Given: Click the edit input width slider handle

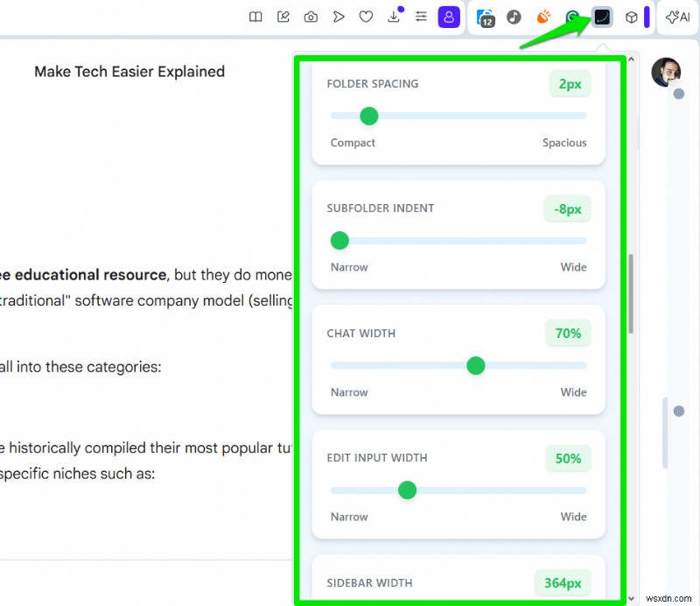Looking at the screenshot, I should [407, 490].
